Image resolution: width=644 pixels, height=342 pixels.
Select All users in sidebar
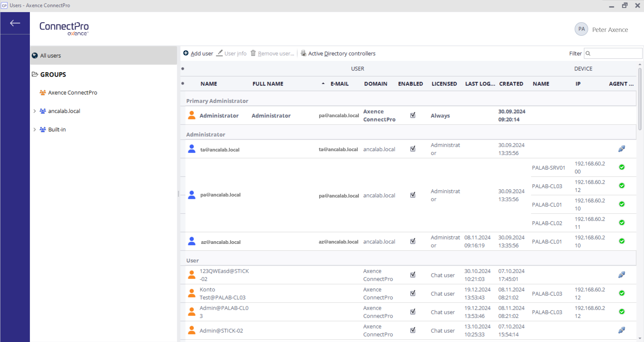coord(50,55)
